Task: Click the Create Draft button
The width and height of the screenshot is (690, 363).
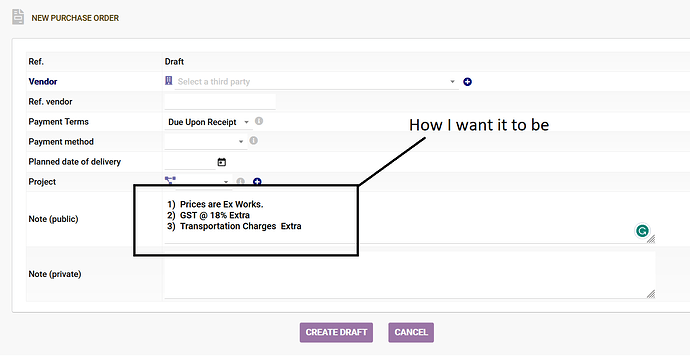Action: pos(336,332)
